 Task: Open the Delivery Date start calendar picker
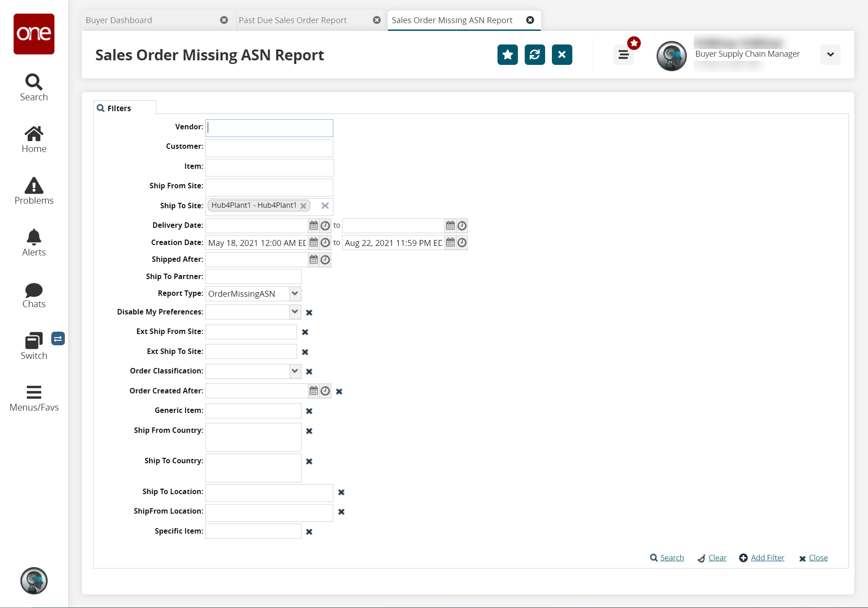[x=313, y=226]
